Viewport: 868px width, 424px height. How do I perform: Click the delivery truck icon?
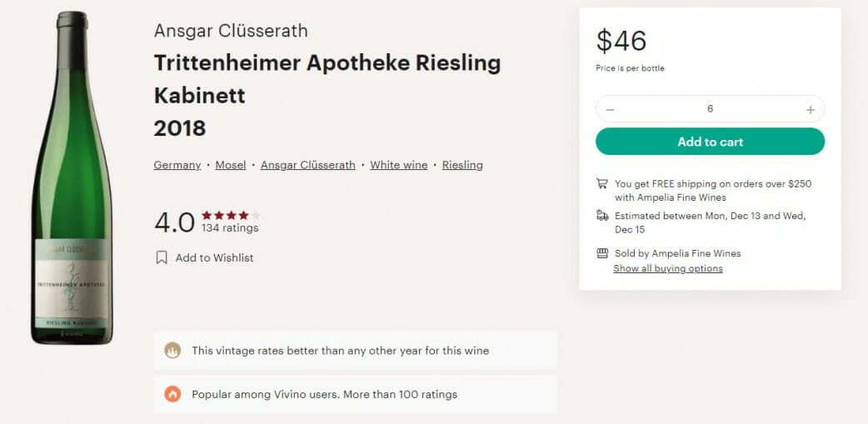coord(602,216)
